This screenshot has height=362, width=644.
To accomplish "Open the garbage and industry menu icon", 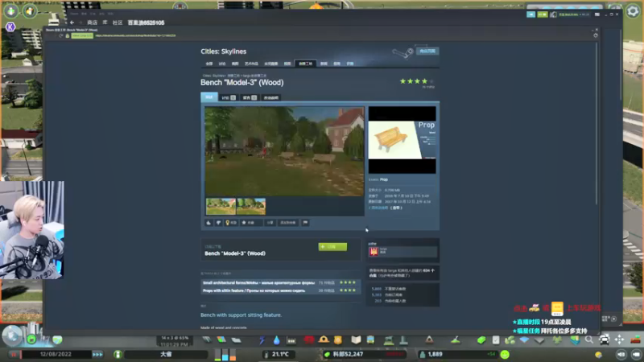I will pyautogui.click(x=291, y=339).
